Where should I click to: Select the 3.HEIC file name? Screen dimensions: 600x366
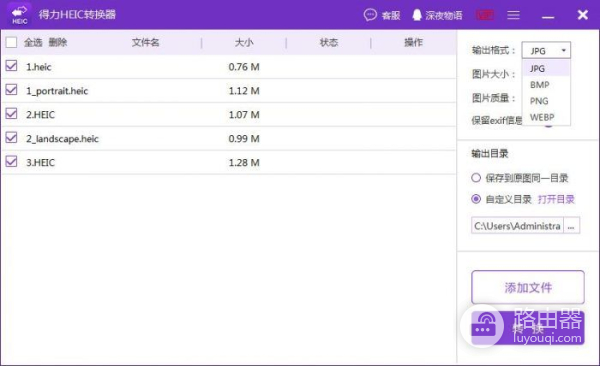40,162
